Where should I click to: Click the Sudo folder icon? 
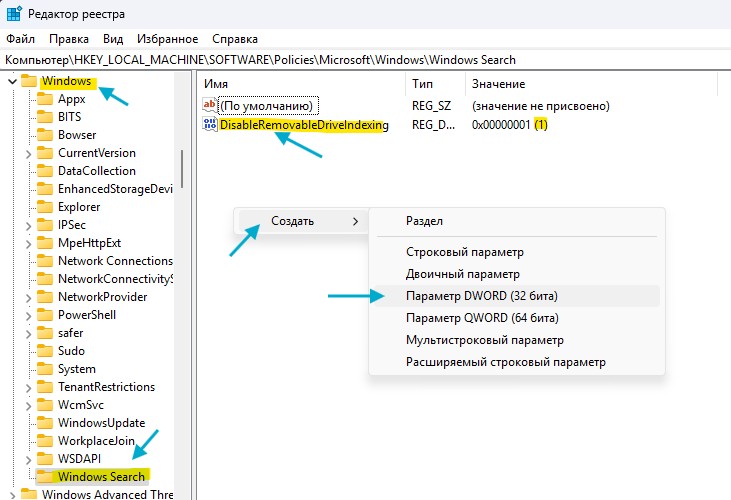point(45,351)
